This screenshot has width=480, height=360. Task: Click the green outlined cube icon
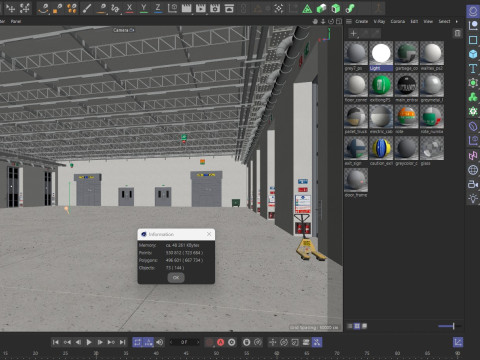coord(336,9)
